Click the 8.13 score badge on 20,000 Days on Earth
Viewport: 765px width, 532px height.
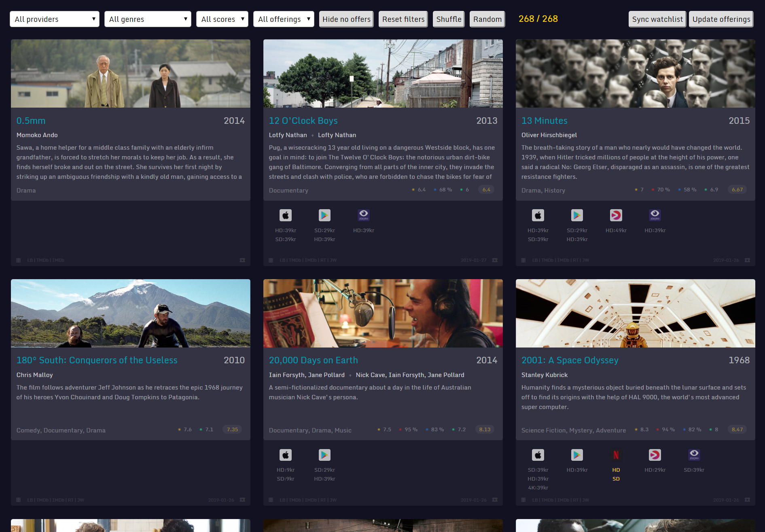pos(485,429)
